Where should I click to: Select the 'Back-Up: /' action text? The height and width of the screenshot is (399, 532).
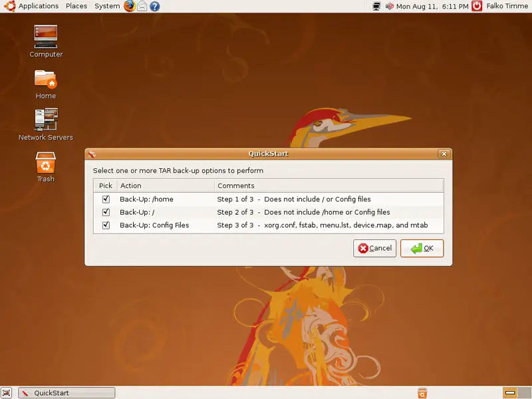(x=137, y=212)
